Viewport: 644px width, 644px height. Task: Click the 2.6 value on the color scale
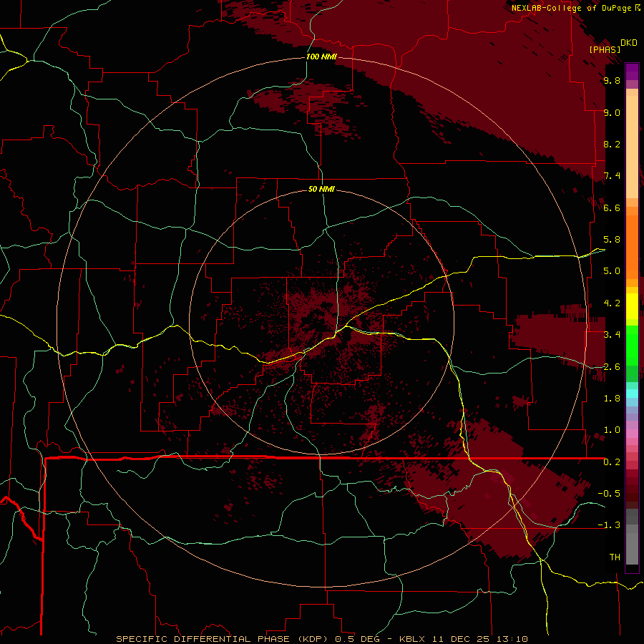click(x=612, y=367)
